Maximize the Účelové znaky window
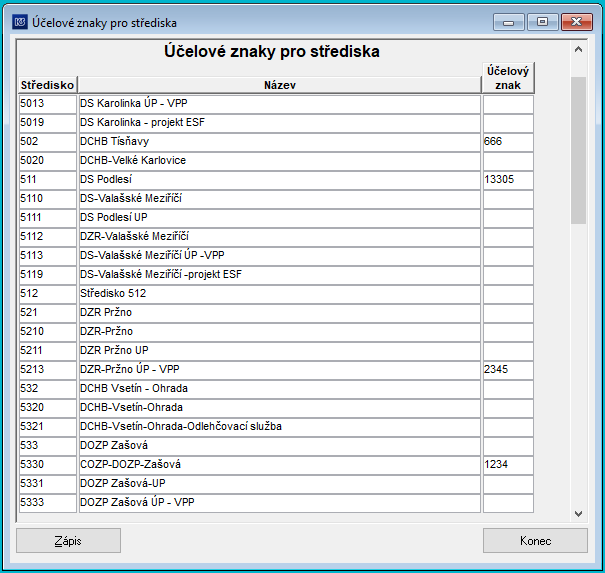 coord(542,22)
